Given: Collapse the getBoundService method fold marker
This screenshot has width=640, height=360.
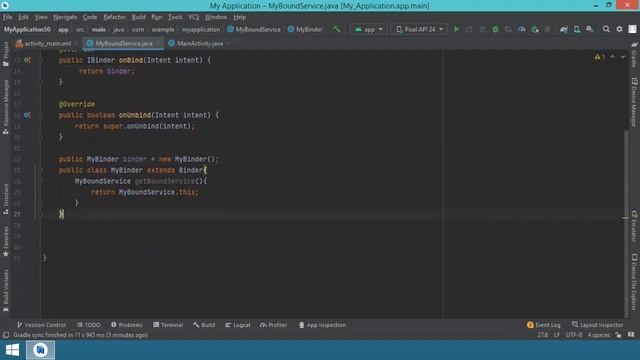Looking at the screenshot, I should click(40, 181).
